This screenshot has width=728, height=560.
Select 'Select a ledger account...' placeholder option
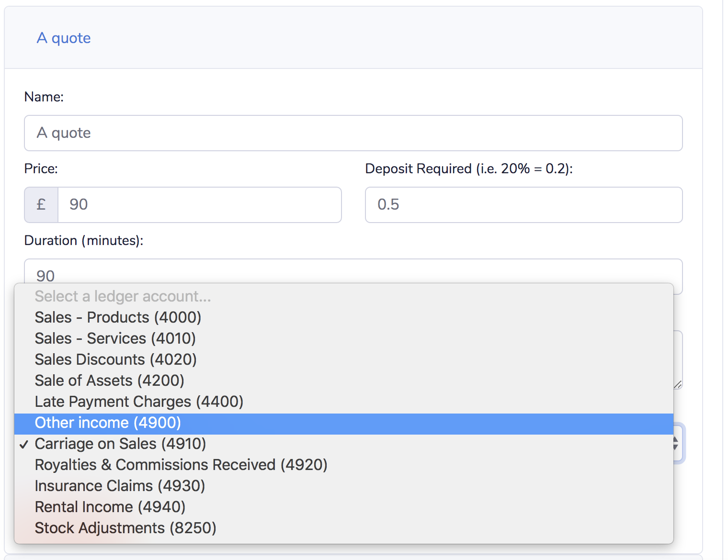pyautogui.click(x=344, y=296)
